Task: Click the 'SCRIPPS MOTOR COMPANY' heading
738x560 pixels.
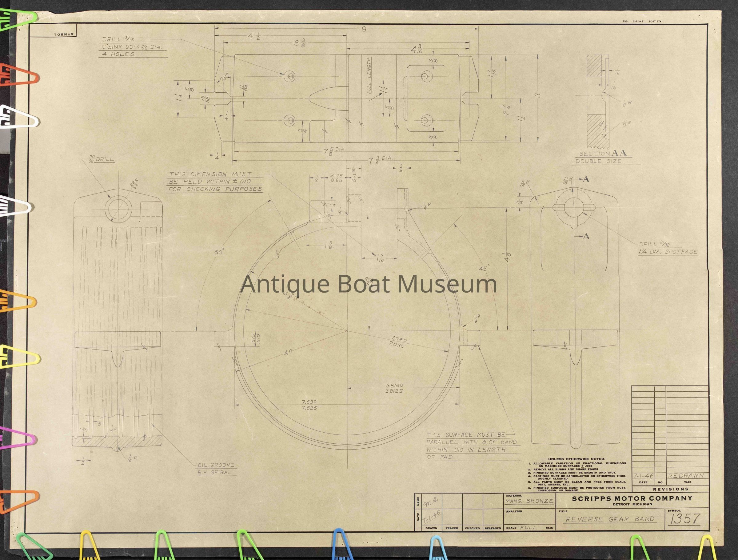Action: click(x=632, y=498)
